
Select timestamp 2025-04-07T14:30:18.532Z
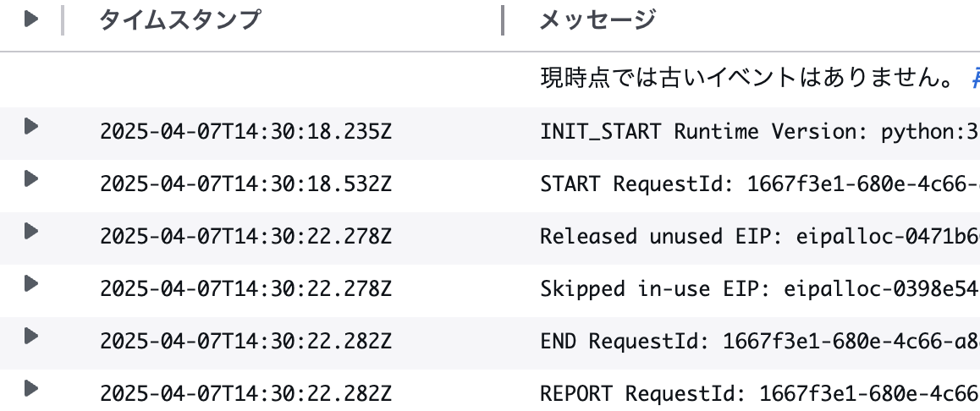[245, 184]
